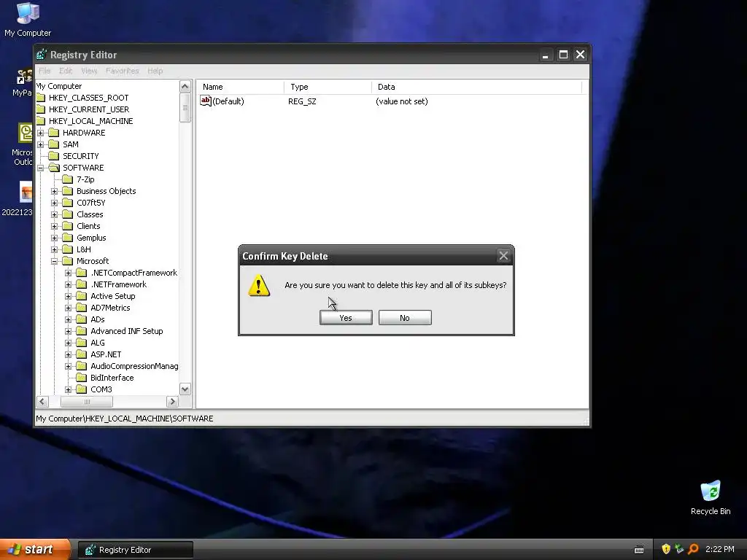Click the (value not set) data cell

click(402, 101)
